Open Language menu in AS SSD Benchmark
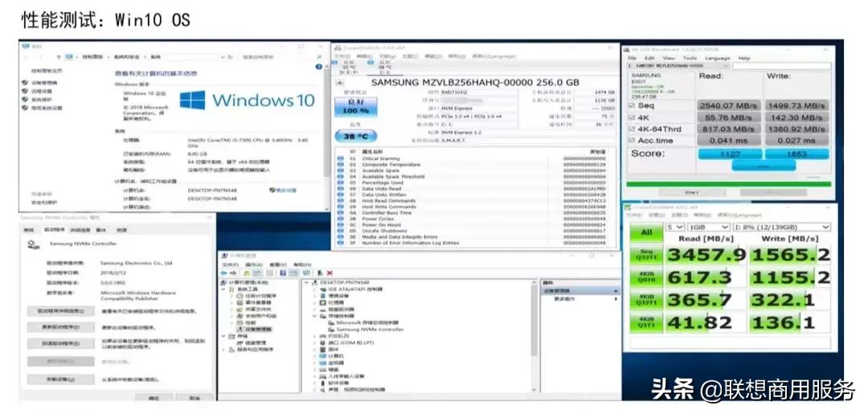868x414 pixels. [x=718, y=58]
